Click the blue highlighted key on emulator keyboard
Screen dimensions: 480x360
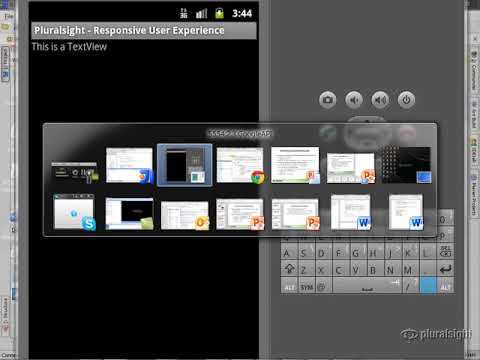[x=428, y=285]
